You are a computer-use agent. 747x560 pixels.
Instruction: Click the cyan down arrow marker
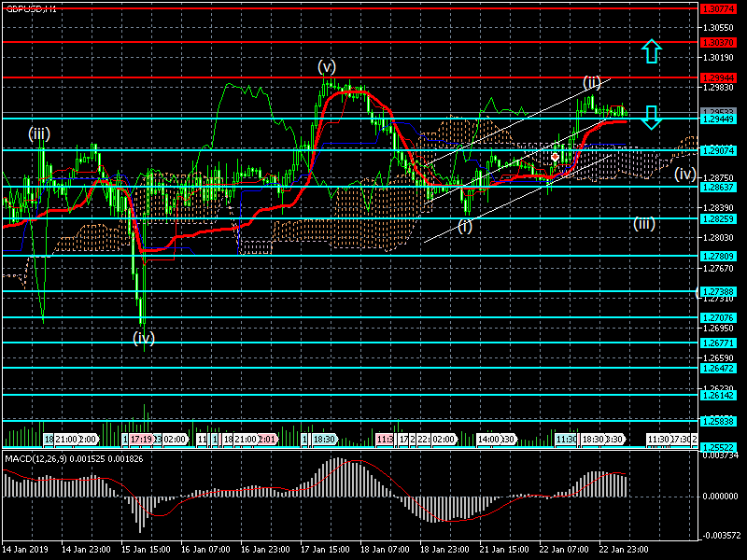pos(652,116)
